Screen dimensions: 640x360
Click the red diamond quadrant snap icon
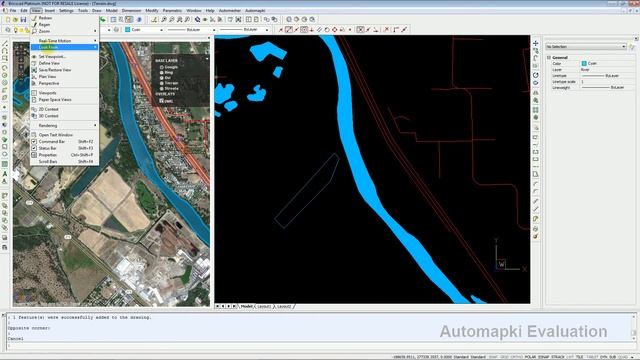(x=334, y=30)
